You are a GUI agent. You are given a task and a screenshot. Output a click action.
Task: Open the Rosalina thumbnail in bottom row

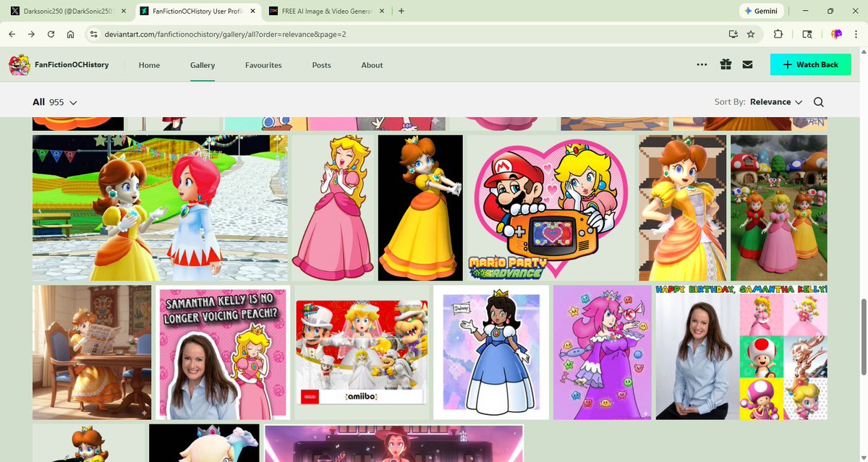pos(204,442)
